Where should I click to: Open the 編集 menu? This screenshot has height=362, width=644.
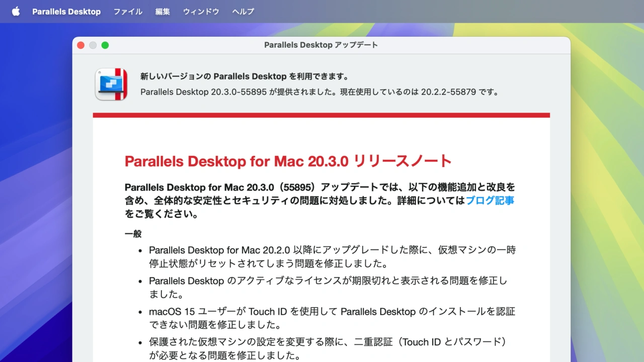163,12
